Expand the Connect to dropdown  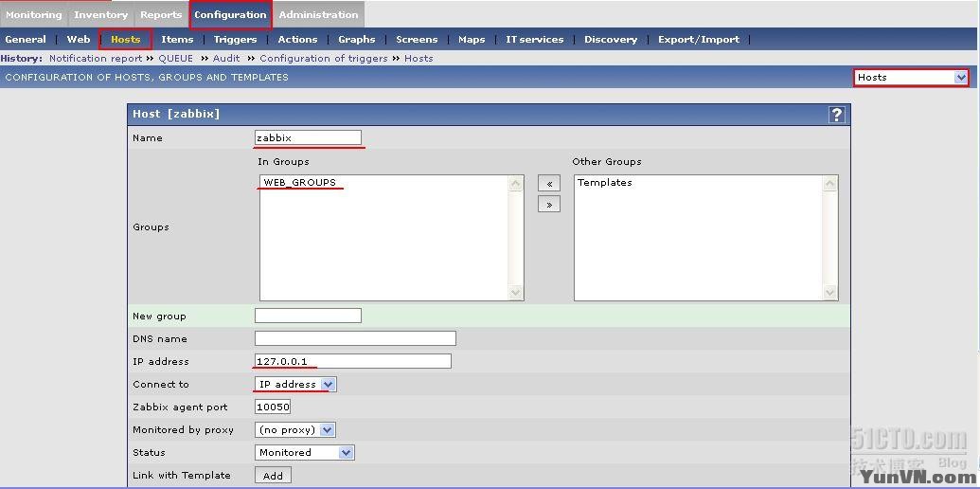(295, 384)
